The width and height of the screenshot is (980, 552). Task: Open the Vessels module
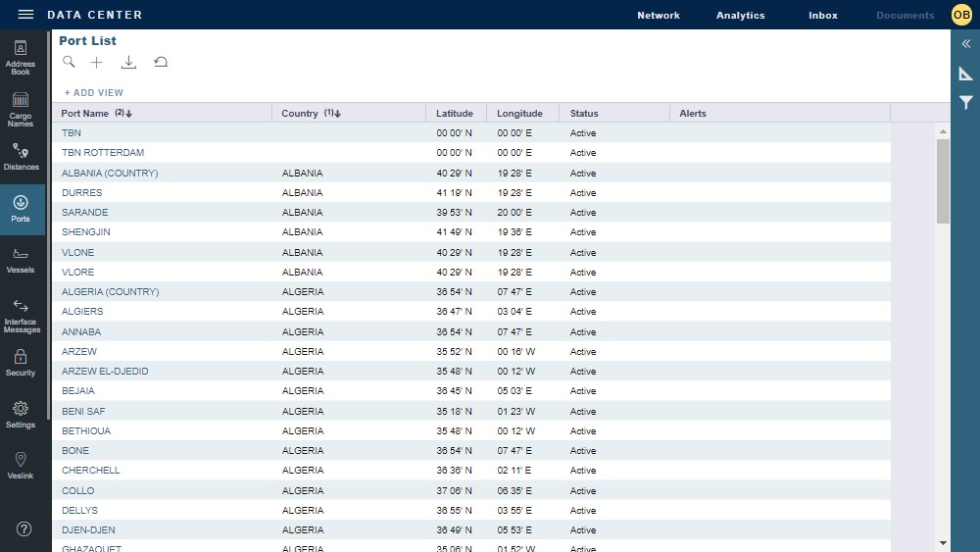pyautogui.click(x=21, y=260)
